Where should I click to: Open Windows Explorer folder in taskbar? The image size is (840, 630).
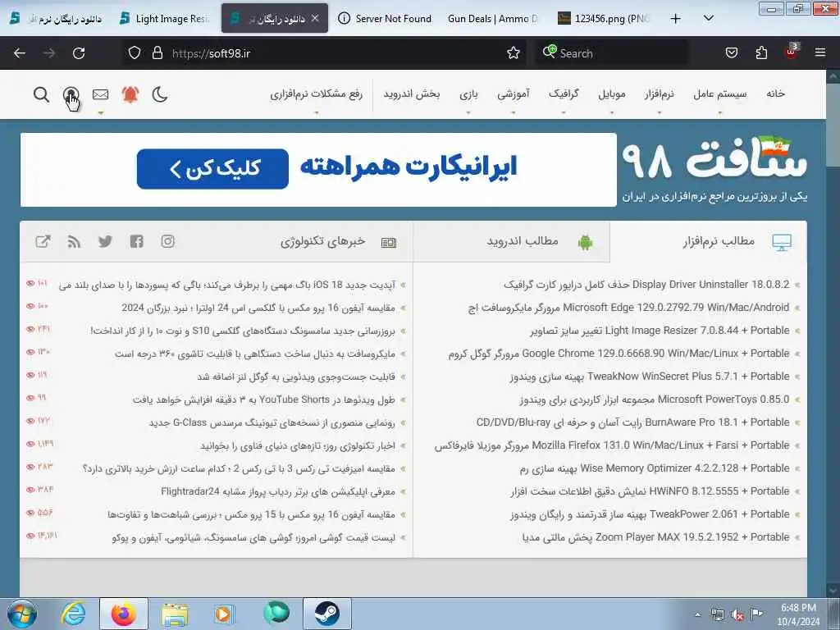[175, 614]
